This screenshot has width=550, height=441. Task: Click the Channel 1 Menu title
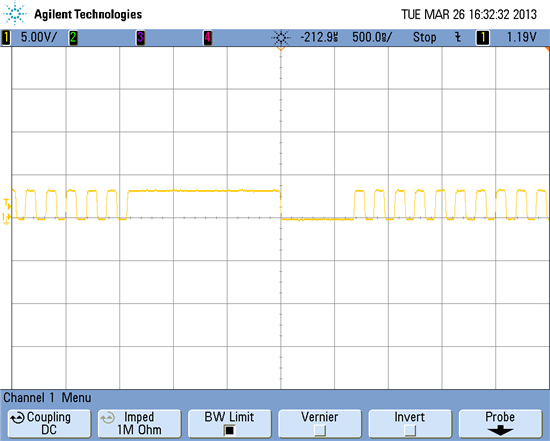click(x=47, y=398)
